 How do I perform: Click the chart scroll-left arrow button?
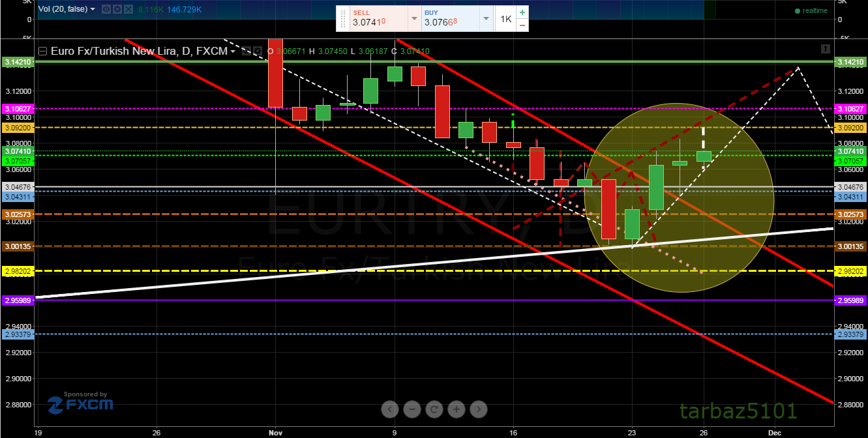pyautogui.click(x=390, y=409)
